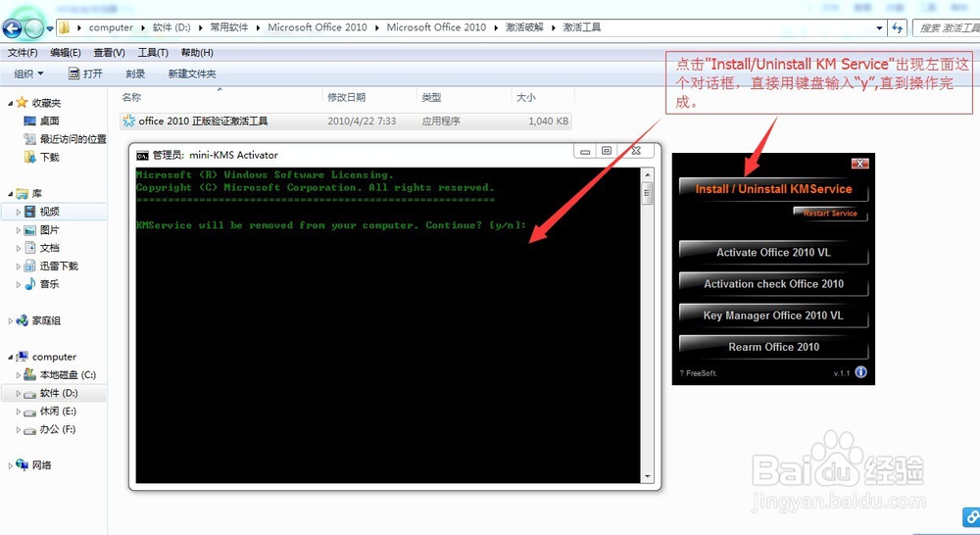Select 网络 in the navigation pane

pyautogui.click(x=41, y=465)
